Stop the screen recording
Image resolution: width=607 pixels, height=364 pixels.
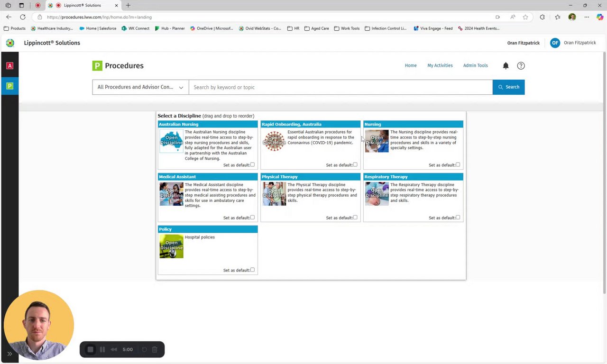(x=90, y=350)
